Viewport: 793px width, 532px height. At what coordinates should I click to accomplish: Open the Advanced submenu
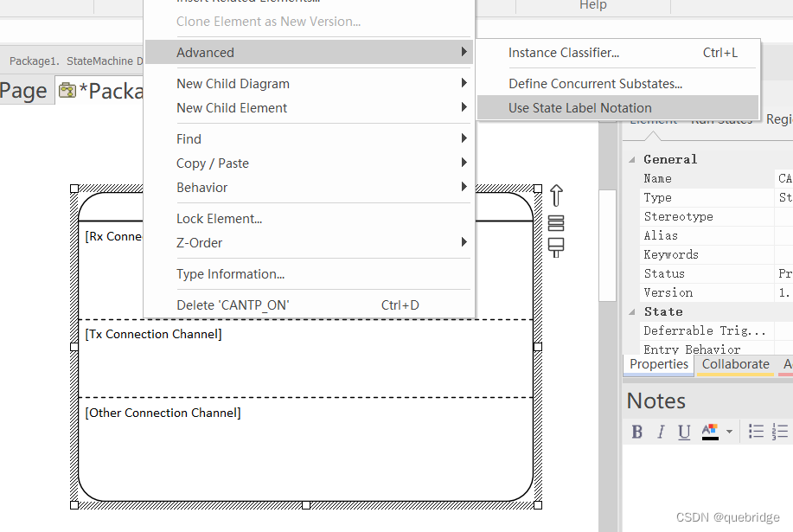click(309, 52)
